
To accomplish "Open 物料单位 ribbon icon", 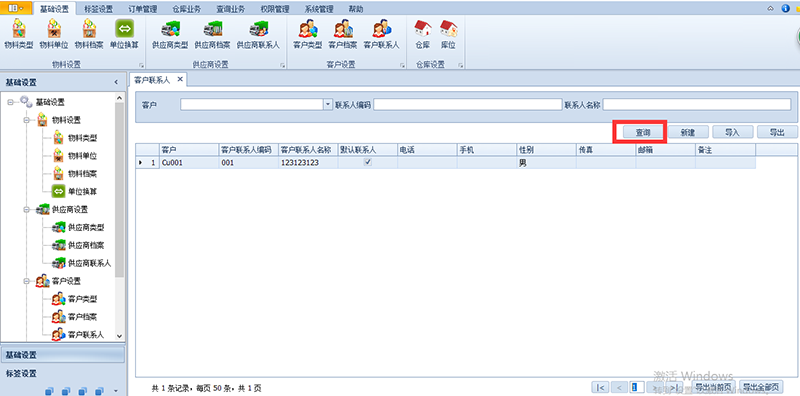I will coord(54,35).
